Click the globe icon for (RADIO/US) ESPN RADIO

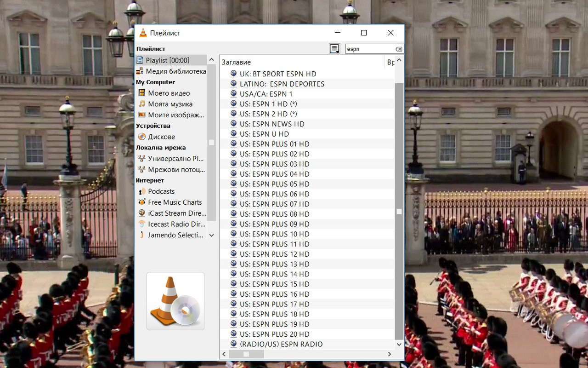(x=233, y=344)
